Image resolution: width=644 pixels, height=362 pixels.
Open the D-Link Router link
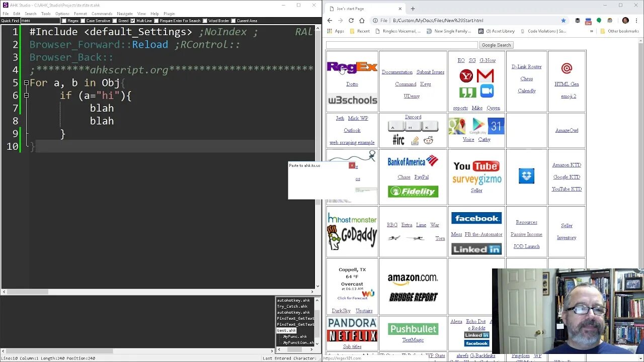[526, 67]
